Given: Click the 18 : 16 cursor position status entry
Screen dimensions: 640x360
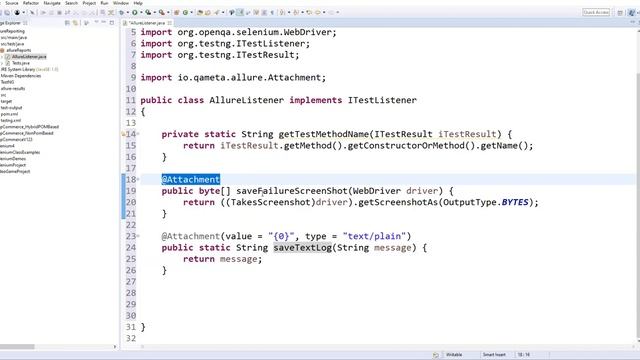Looking at the screenshot, I should click(x=524, y=355).
